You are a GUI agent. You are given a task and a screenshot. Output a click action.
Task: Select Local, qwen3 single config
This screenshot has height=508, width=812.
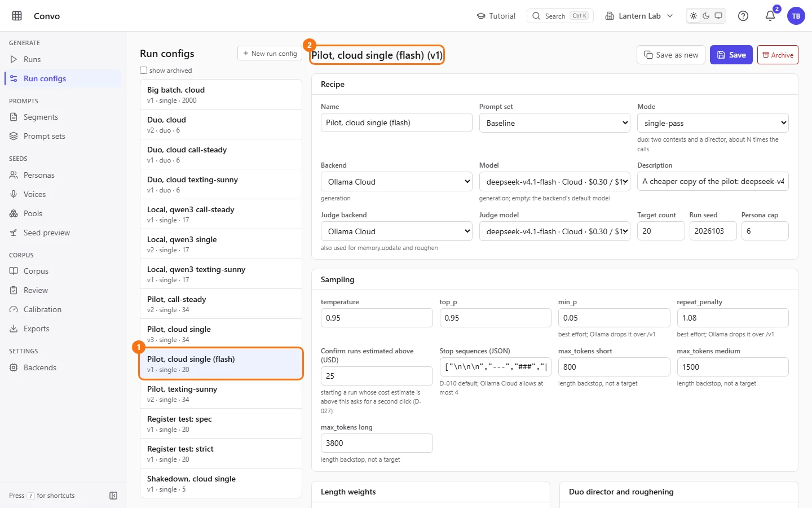(221, 244)
